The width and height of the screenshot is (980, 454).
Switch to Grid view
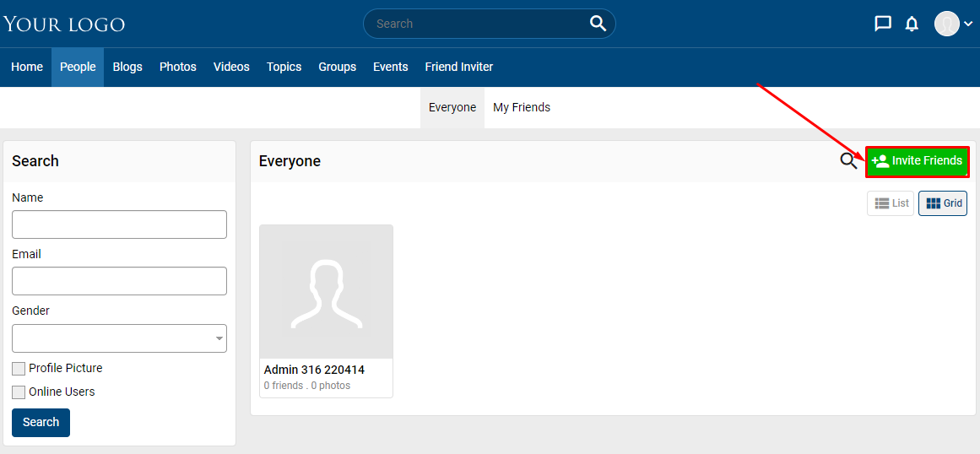point(943,203)
